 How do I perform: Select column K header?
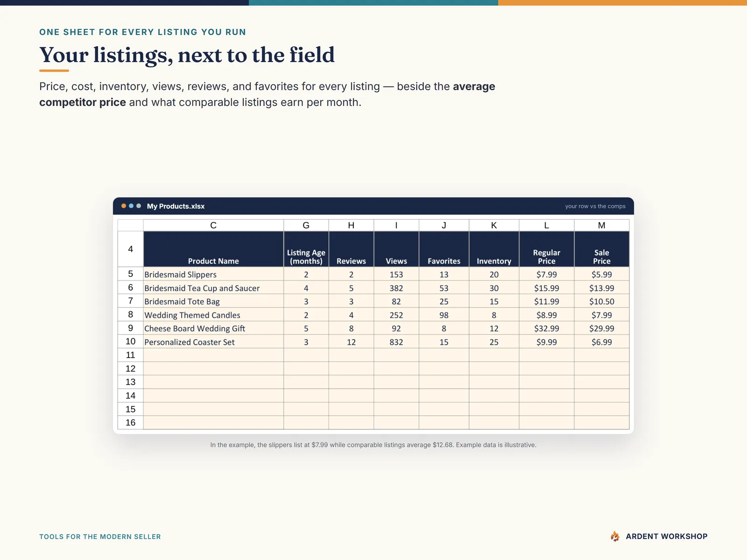(x=494, y=225)
